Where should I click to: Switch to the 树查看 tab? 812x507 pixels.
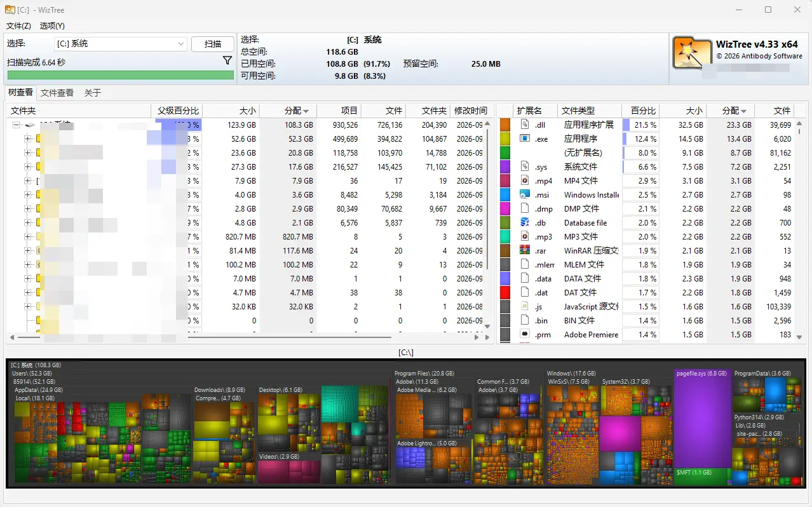point(20,92)
